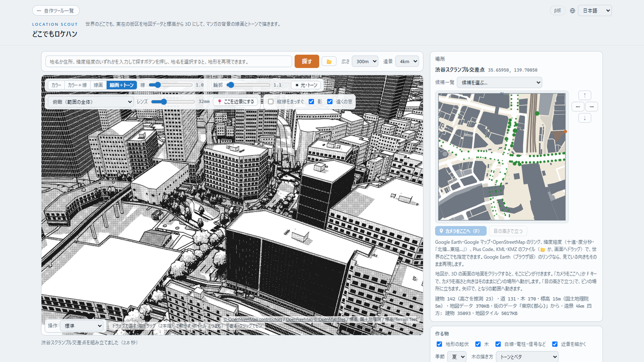Open the 俯瞰(範囲の全体) view dropdown
The width and height of the screenshot is (644, 362).
[90, 102]
